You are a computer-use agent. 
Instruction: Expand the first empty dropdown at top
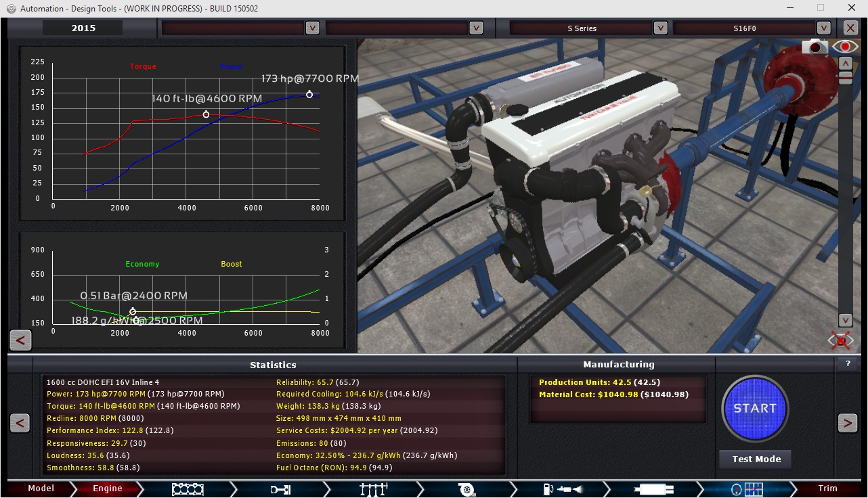(x=312, y=28)
